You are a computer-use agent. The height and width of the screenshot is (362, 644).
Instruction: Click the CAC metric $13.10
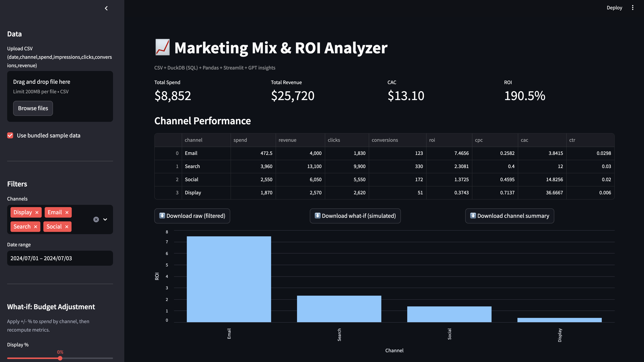click(x=406, y=96)
